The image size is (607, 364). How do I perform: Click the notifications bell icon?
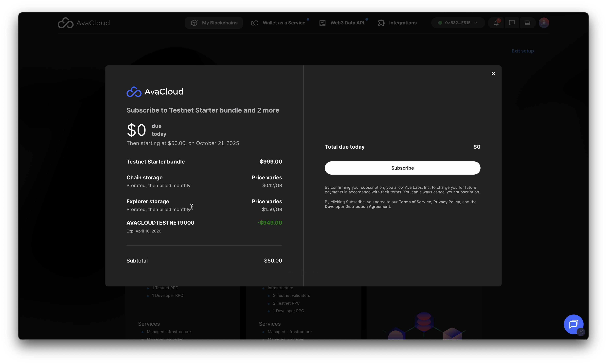point(496,23)
